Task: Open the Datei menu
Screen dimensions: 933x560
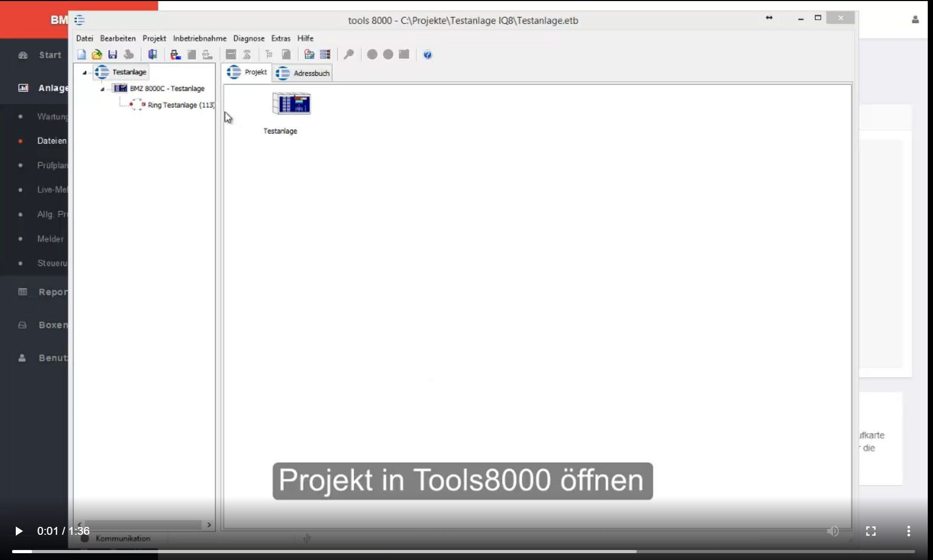Action: coord(85,38)
